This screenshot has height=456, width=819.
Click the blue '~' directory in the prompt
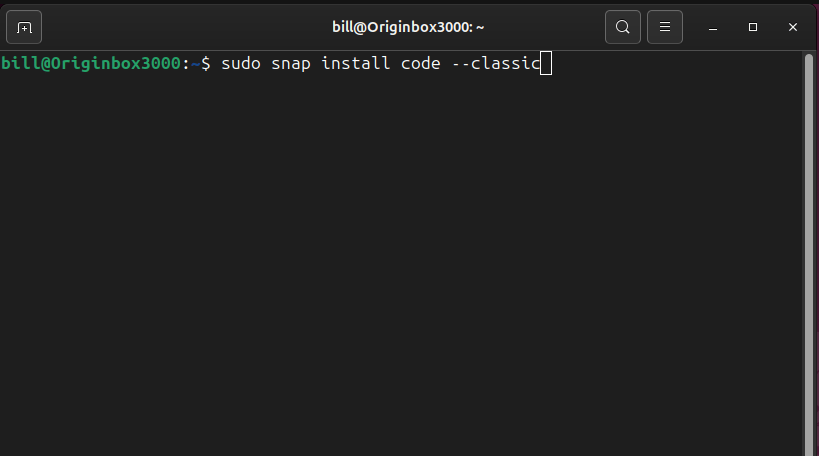tap(196, 64)
